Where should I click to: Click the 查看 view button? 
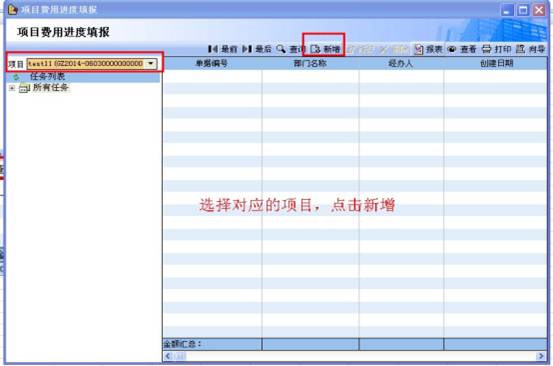(462, 49)
